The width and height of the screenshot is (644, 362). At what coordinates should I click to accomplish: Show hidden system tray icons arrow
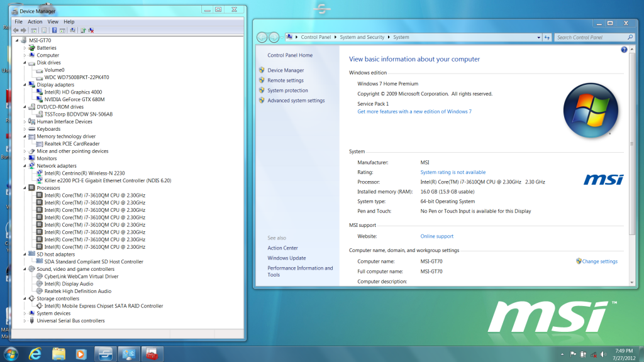tap(562, 354)
